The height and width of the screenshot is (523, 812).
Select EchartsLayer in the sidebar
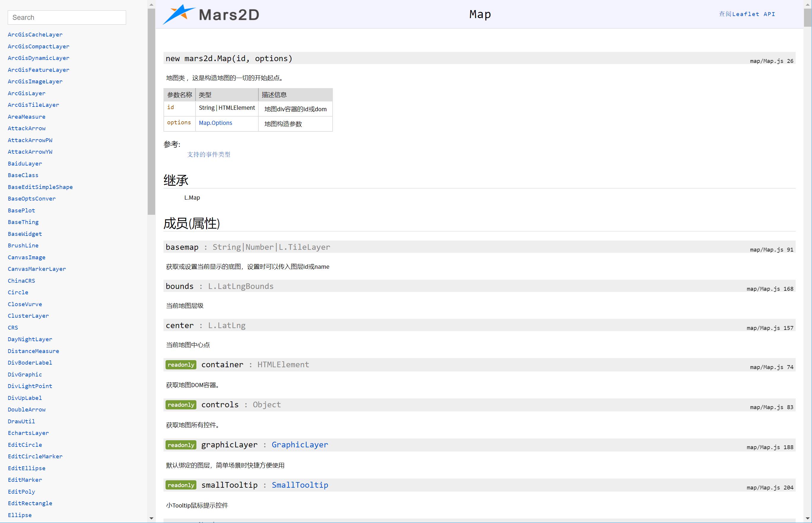(x=28, y=433)
